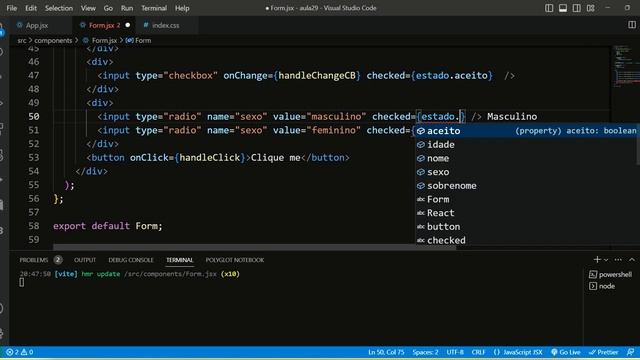Open the Go menu
640x360 pixels.
(108, 8)
